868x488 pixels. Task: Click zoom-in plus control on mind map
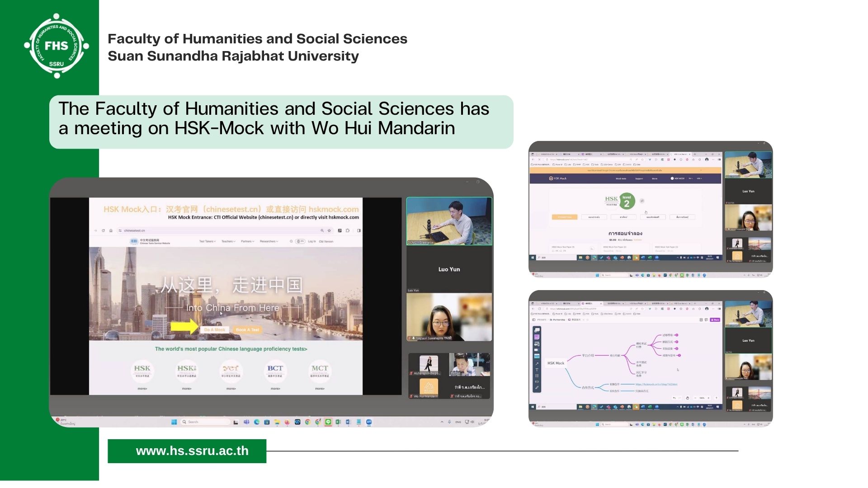pyautogui.click(x=708, y=398)
